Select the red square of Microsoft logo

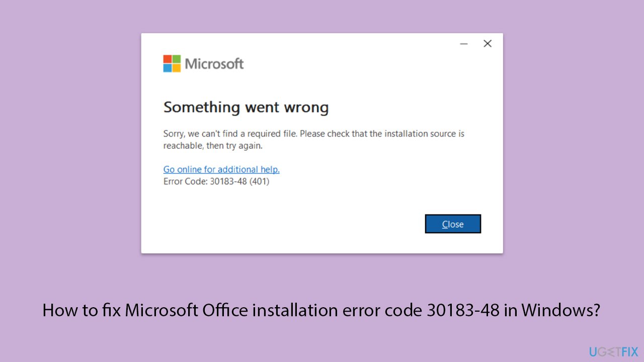167,58
